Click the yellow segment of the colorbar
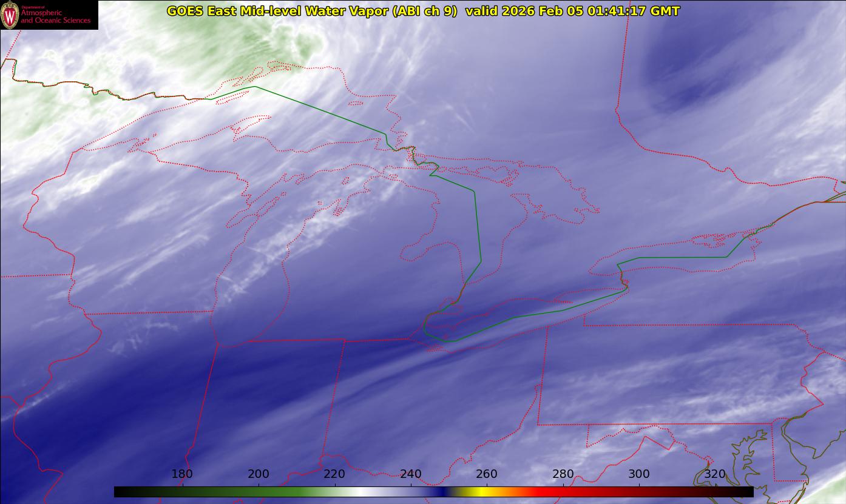Image resolution: width=846 pixels, height=504 pixels. (x=479, y=492)
